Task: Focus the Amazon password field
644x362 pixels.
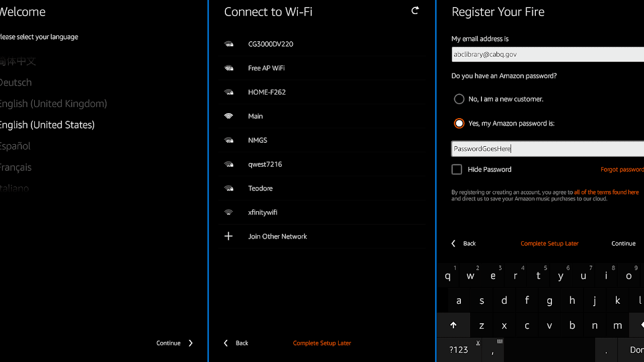Action: coord(548,149)
